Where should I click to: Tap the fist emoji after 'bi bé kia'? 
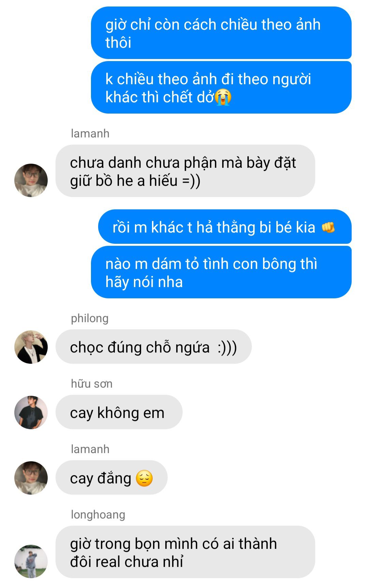tap(328, 227)
